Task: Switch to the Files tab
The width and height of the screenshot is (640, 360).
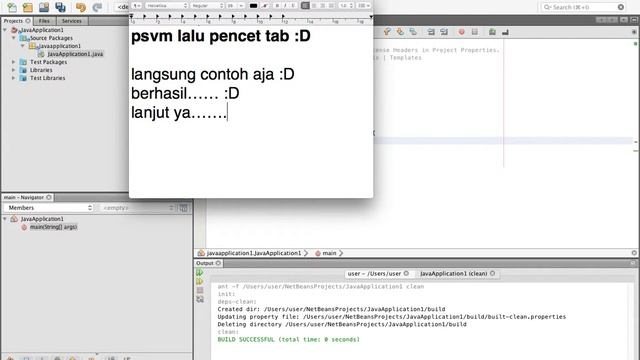Action: point(44,21)
